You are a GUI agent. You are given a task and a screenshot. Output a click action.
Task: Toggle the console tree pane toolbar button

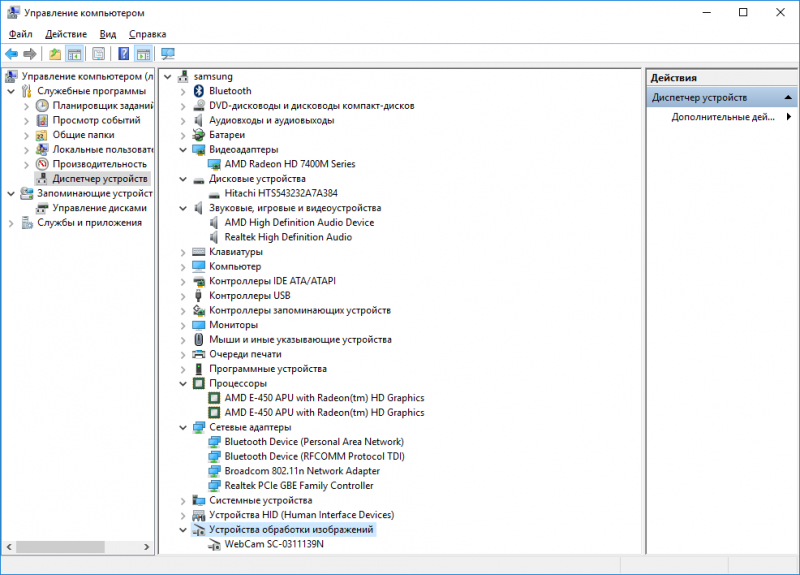74,54
